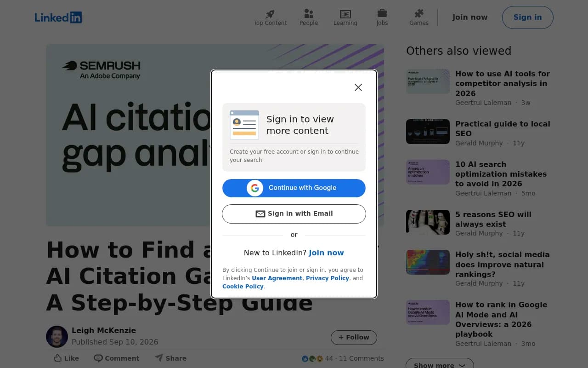Click 'Sign in to view more content' heading

point(300,125)
